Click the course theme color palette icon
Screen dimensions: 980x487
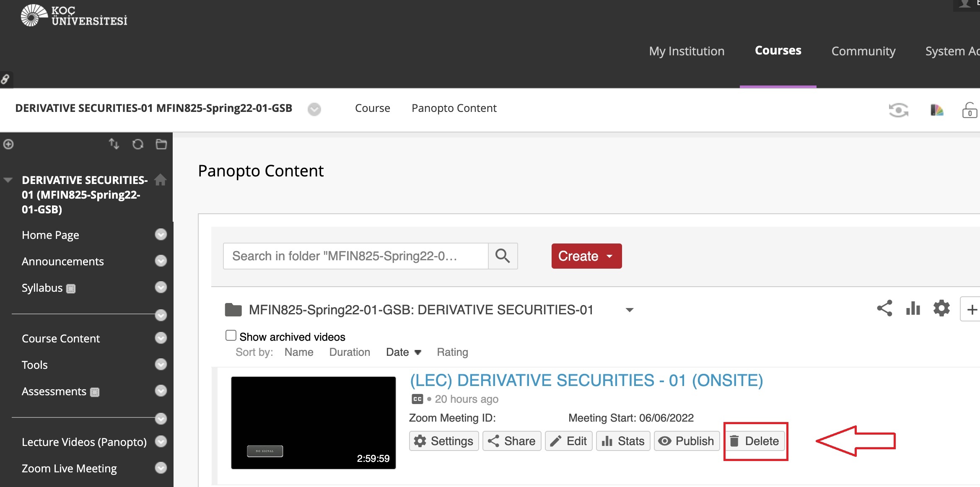pos(936,110)
